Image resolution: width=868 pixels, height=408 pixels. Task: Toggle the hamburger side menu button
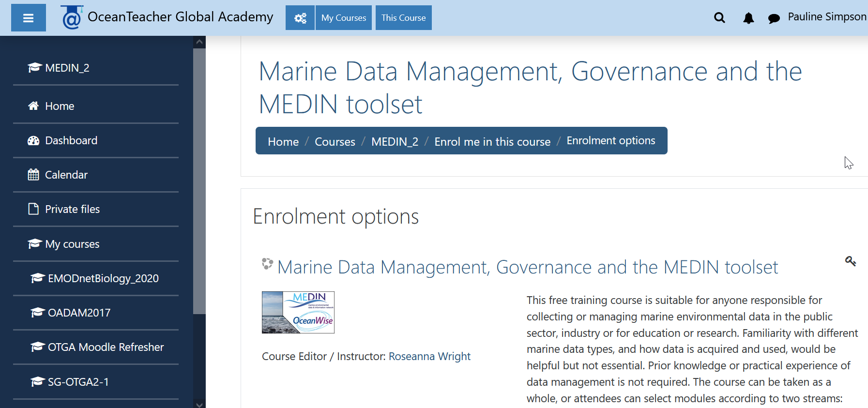click(x=28, y=18)
